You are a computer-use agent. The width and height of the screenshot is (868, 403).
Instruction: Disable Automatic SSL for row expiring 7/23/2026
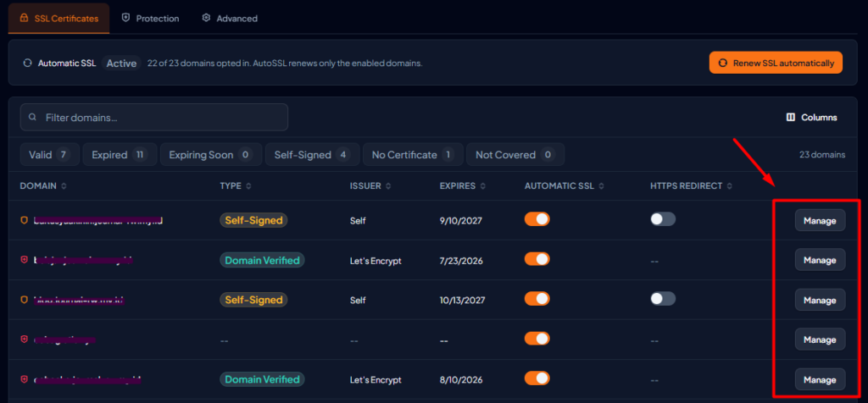537,259
